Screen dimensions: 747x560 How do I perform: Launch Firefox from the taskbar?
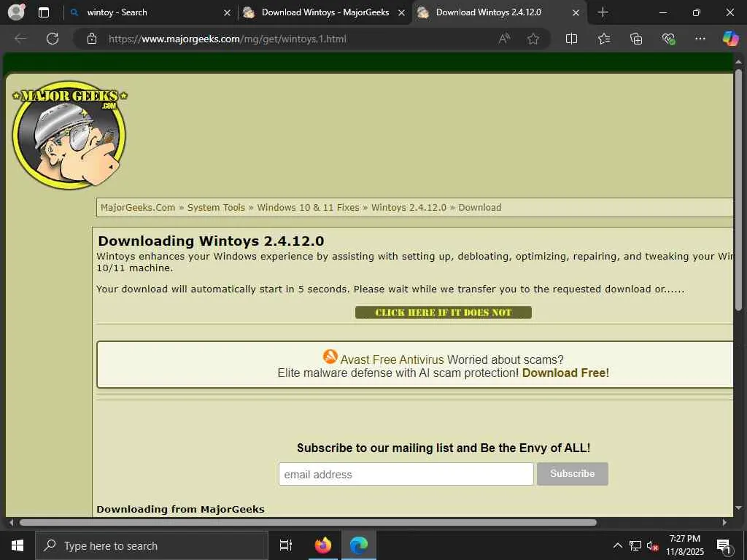click(322, 545)
